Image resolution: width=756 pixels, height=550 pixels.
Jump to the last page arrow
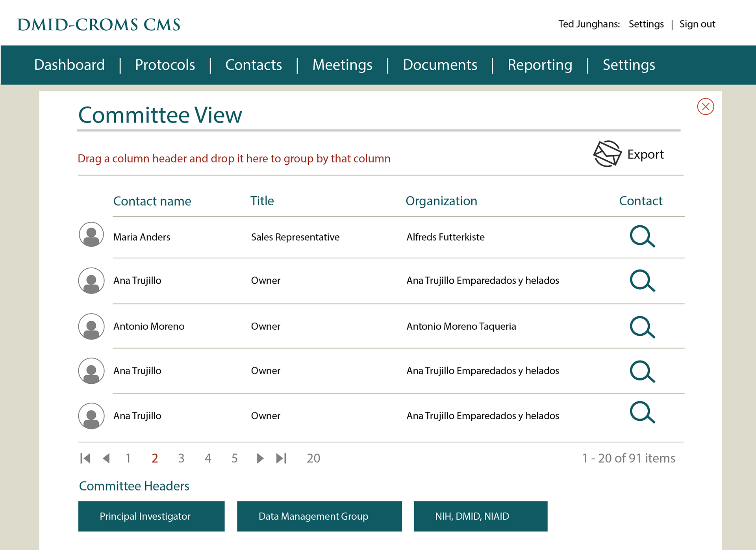(x=281, y=458)
